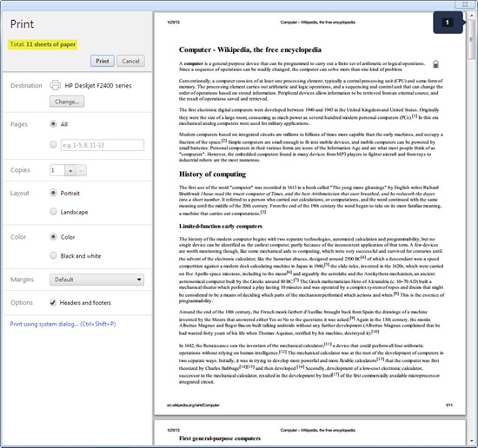Click the "History of computing" heading in preview

click(x=212, y=175)
